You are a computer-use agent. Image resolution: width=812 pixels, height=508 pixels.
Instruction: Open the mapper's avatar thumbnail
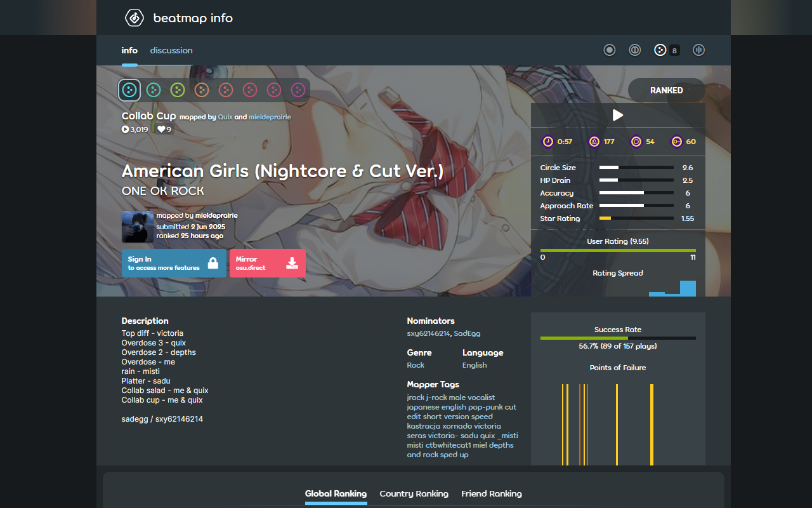[x=138, y=227]
